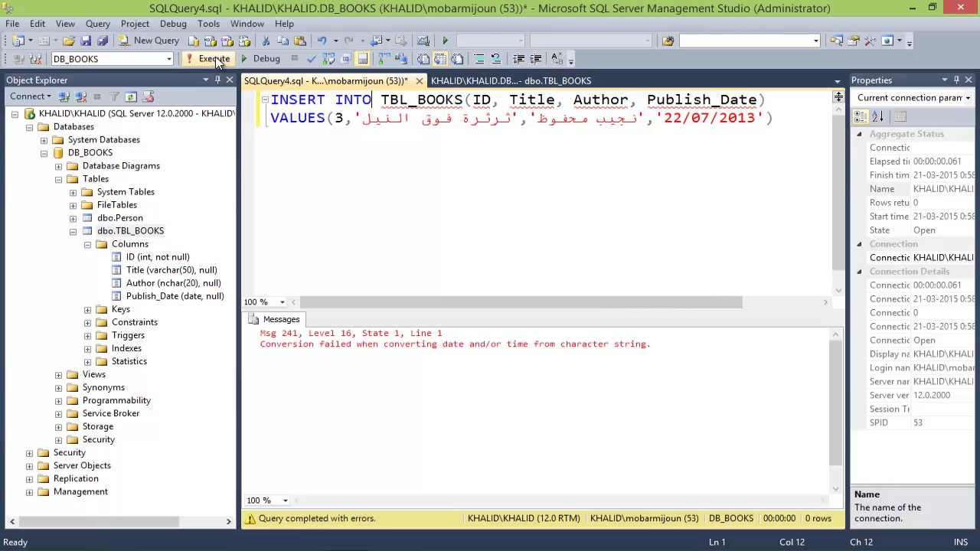The width and height of the screenshot is (980, 551).
Task: Click the Filter funnel icon in Object Explorer
Action: [114, 96]
